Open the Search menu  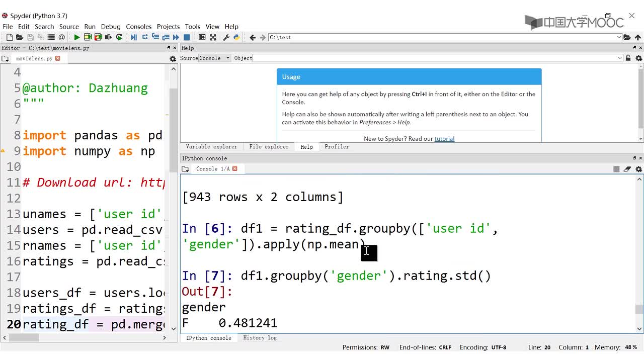pyautogui.click(x=44, y=26)
